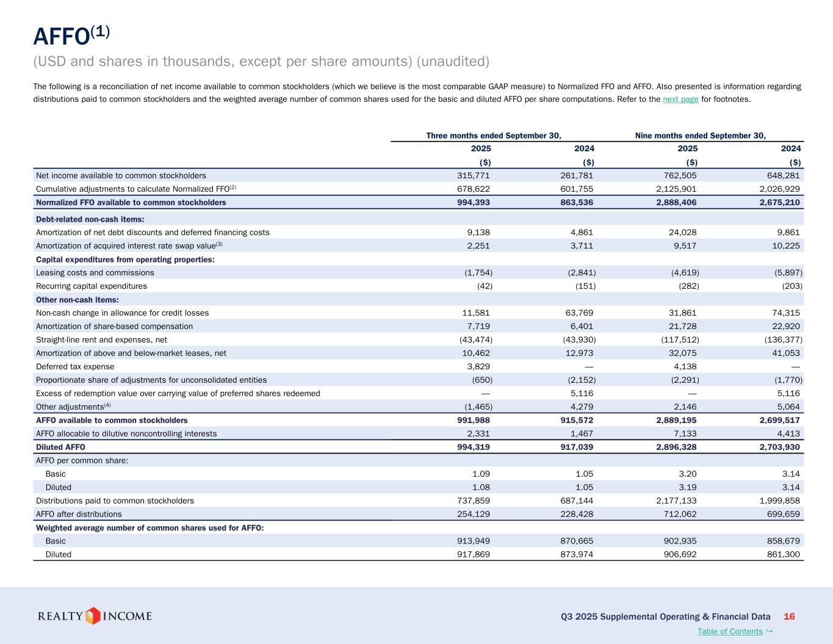The width and height of the screenshot is (833, 644).
Task: Click the "next page" footnotes link
Action: (x=680, y=99)
